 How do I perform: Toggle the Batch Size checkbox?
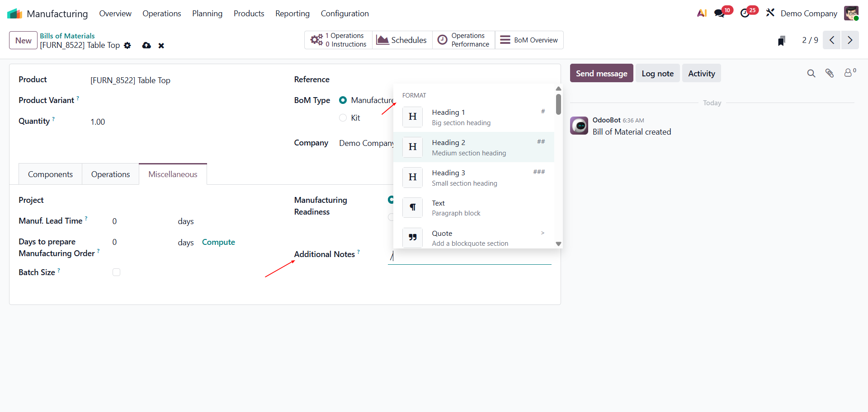(x=117, y=272)
